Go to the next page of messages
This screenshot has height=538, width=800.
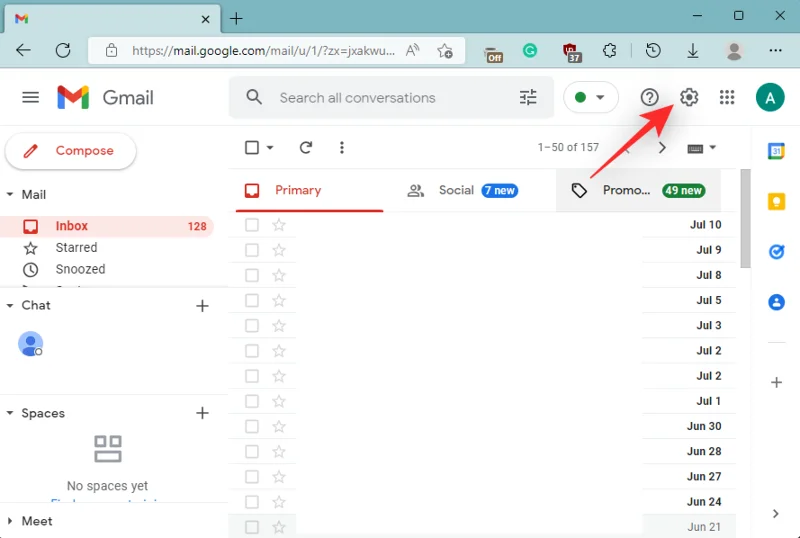coord(662,148)
